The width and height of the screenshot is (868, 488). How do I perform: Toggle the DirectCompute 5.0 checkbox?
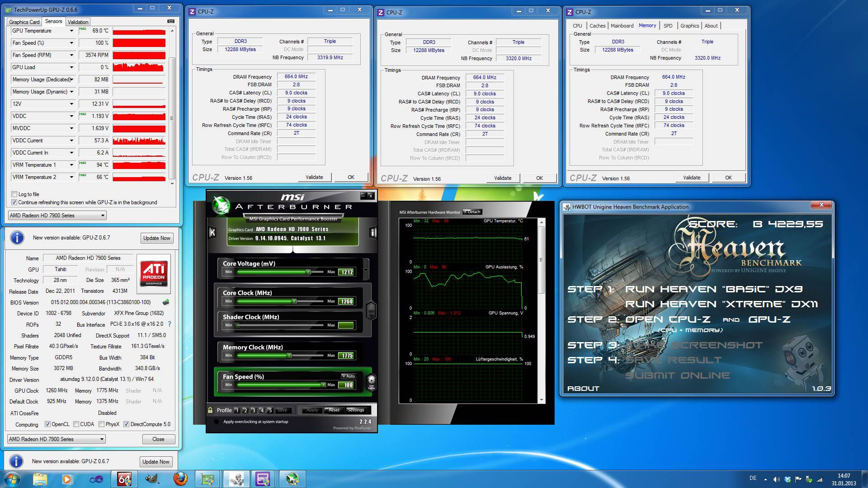[x=127, y=424]
